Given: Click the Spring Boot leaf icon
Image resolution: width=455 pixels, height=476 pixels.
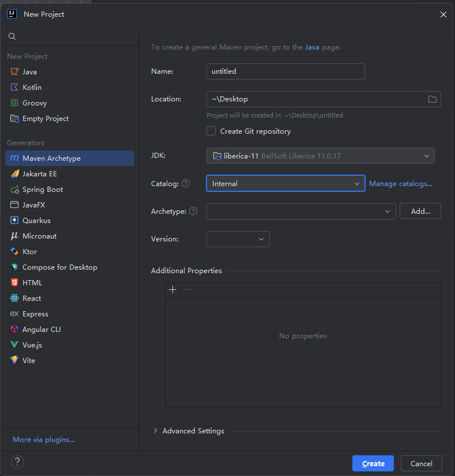Looking at the screenshot, I should click(x=14, y=190).
